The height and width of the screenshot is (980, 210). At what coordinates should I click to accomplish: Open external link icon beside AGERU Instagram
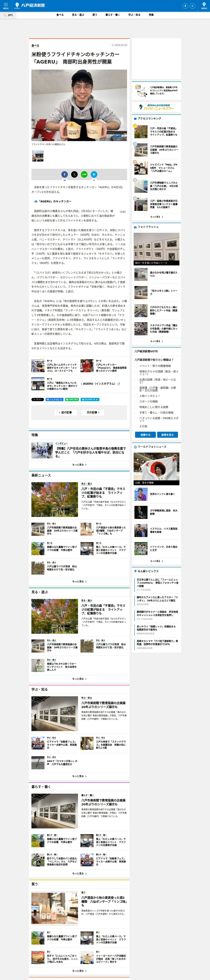click(x=119, y=384)
